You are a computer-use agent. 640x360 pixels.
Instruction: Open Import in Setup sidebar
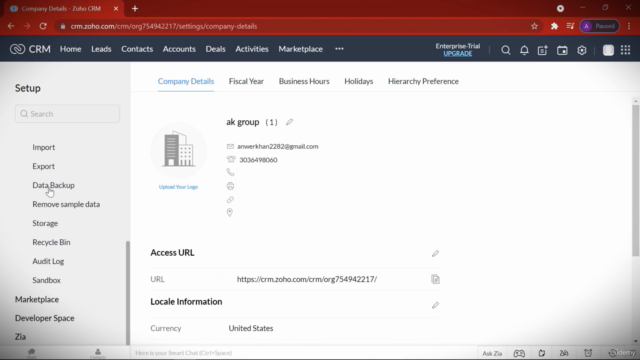44,147
